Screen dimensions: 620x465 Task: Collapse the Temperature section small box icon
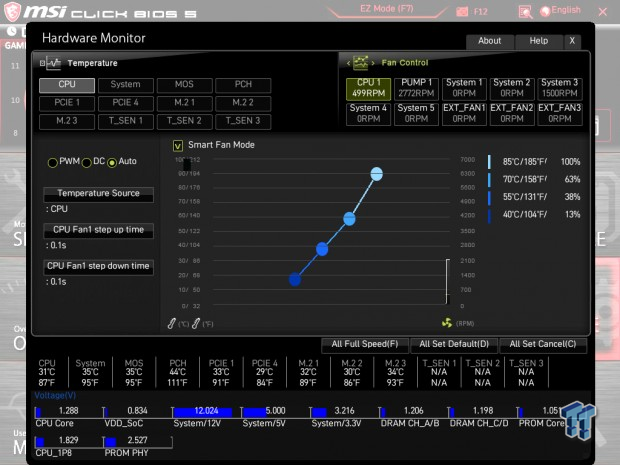pyautogui.click(x=42, y=63)
